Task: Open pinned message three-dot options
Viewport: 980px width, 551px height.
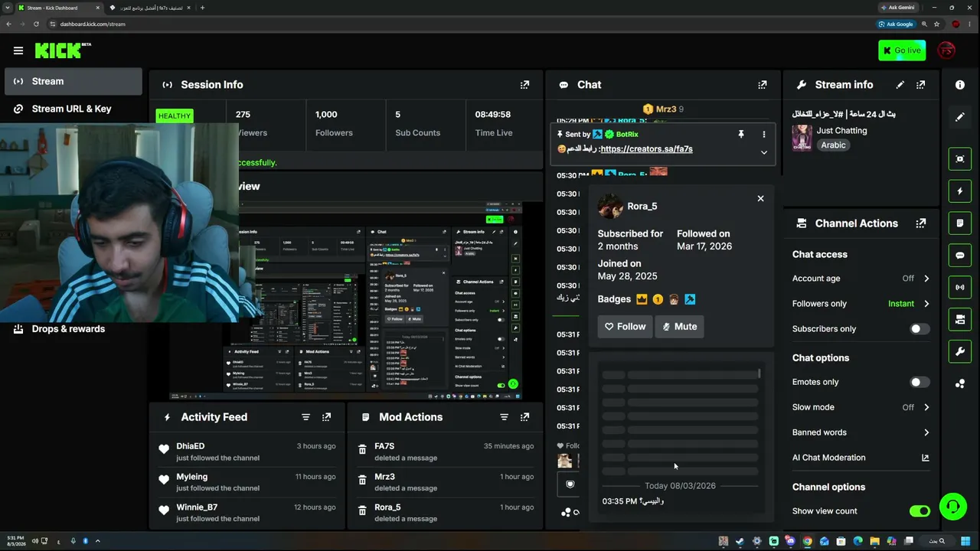Action: click(763, 134)
